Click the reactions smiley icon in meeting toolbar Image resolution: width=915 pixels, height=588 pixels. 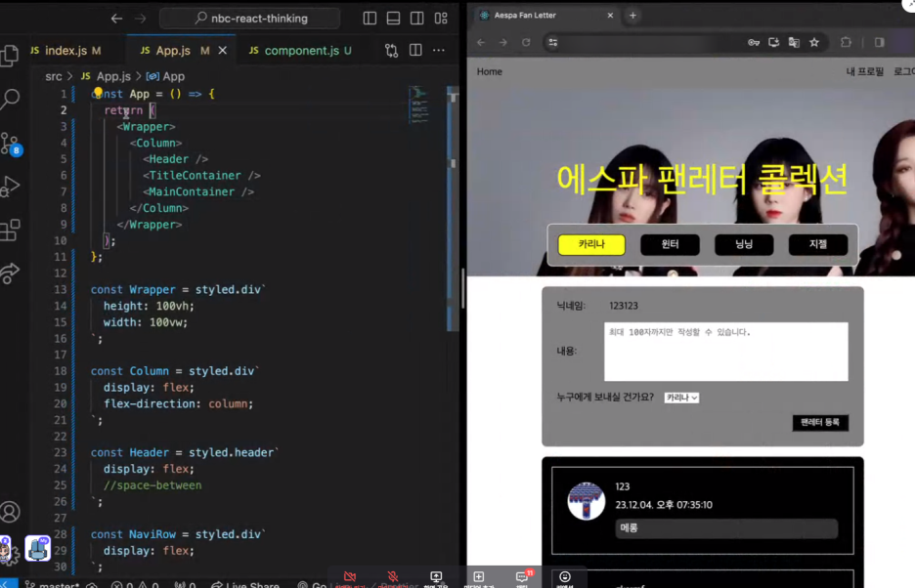click(565, 577)
